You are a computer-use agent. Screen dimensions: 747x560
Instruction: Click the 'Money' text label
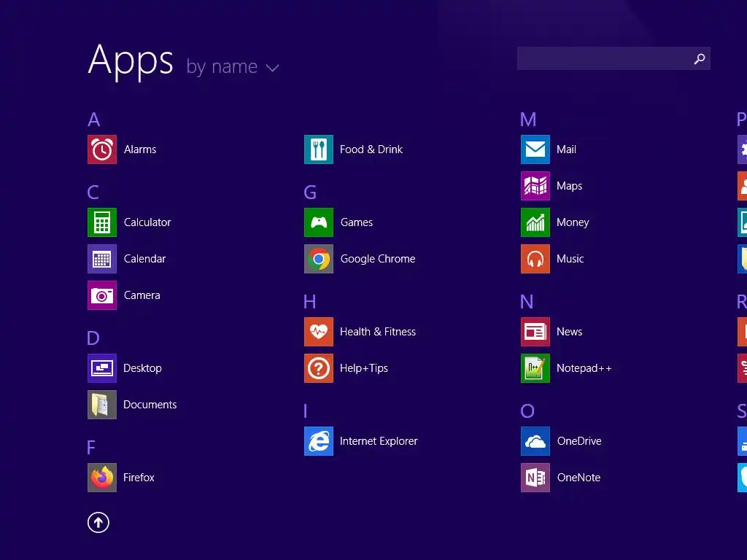(573, 222)
